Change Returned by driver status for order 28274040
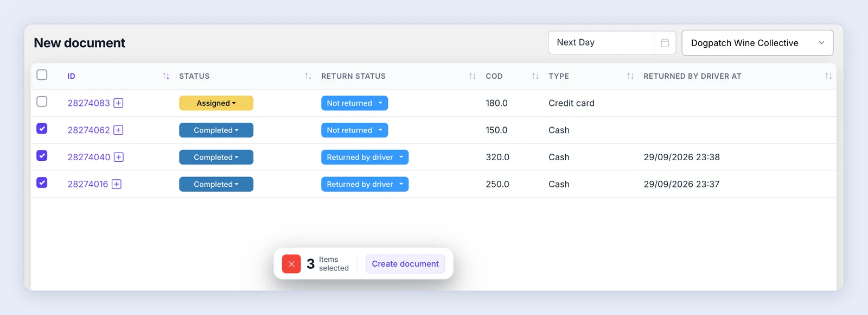The height and width of the screenshot is (315, 868). [x=365, y=157]
